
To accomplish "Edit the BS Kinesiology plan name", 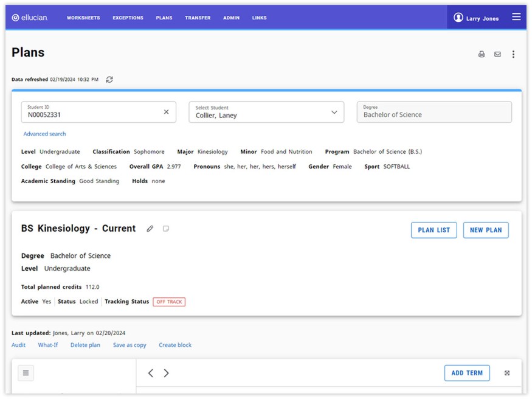I will [149, 228].
